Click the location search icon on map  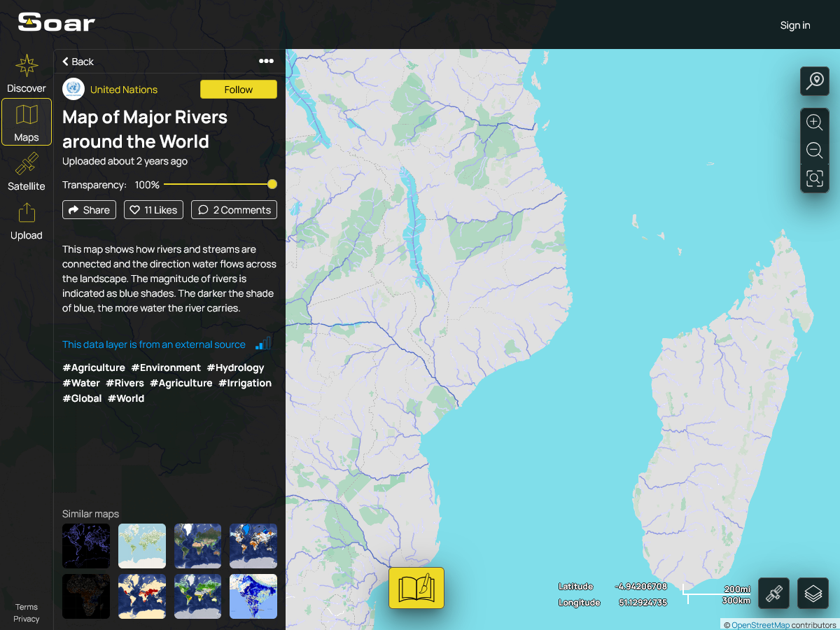tap(814, 81)
